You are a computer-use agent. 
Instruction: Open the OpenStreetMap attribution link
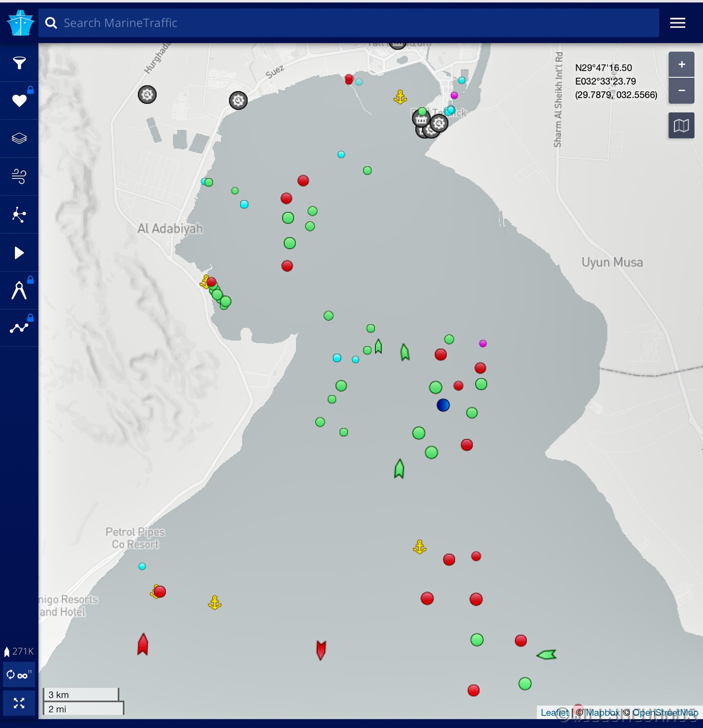tap(665, 712)
